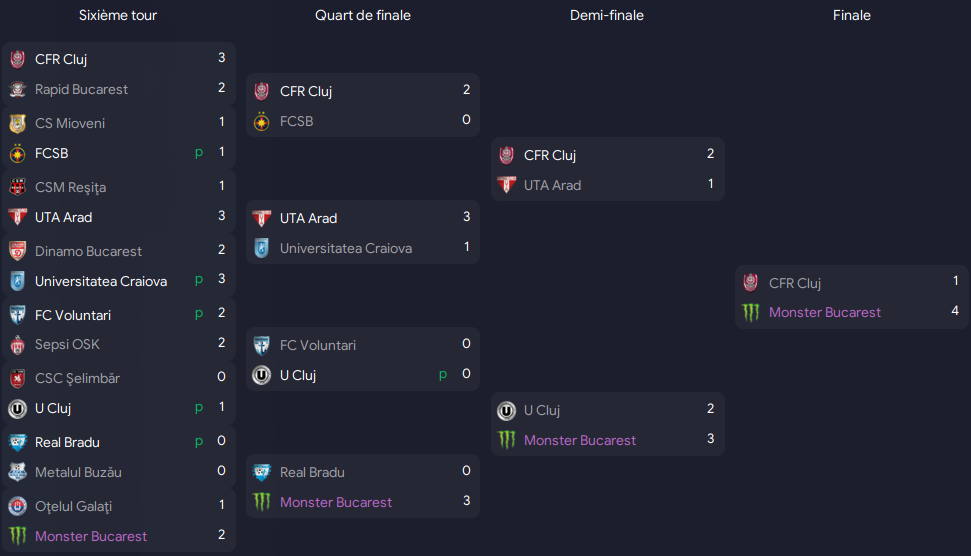The image size is (971, 556).
Task: Click Monster Bucarest logo in the final
Action: [x=751, y=313]
